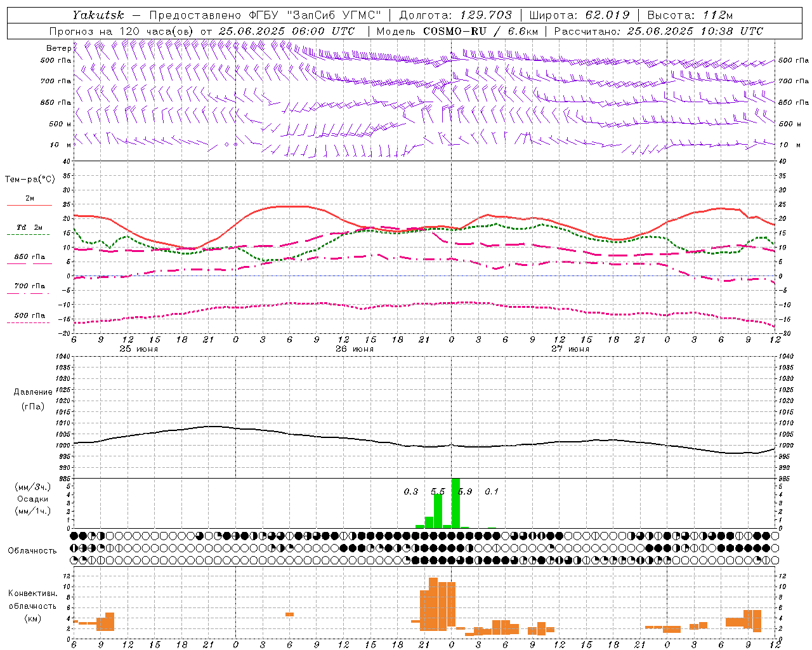Click the Td 2м dew point legend entry
This screenshot has width=812, height=650.
(x=30, y=227)
